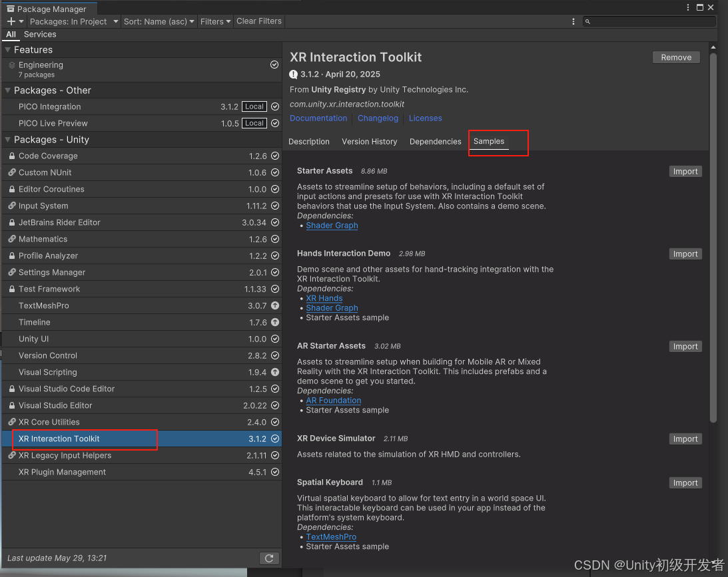
Task: Click the Timeline update available arrow icon
Action: click(275, 322)
